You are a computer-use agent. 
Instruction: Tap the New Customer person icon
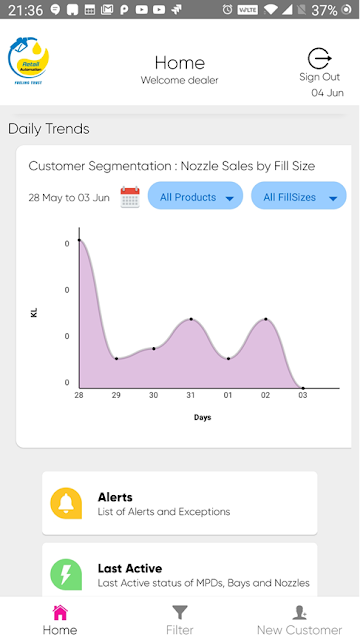pyautogui.click(x=300, y=613)
